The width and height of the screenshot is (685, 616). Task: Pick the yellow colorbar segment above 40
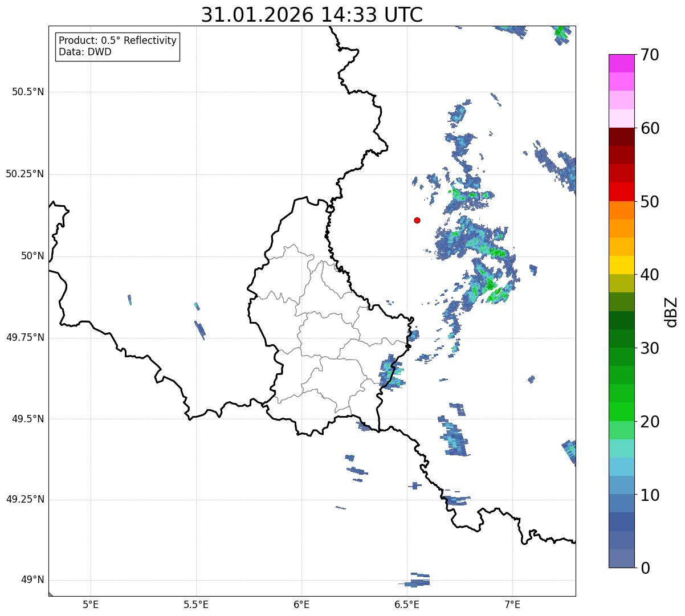pyautogui.click(x=621, y=265)
